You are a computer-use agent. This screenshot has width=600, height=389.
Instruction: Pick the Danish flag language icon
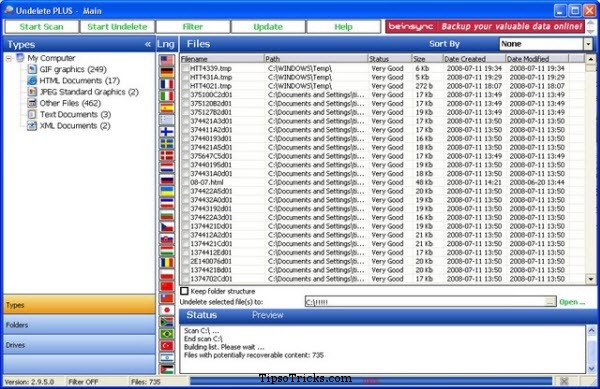[166, 155]
